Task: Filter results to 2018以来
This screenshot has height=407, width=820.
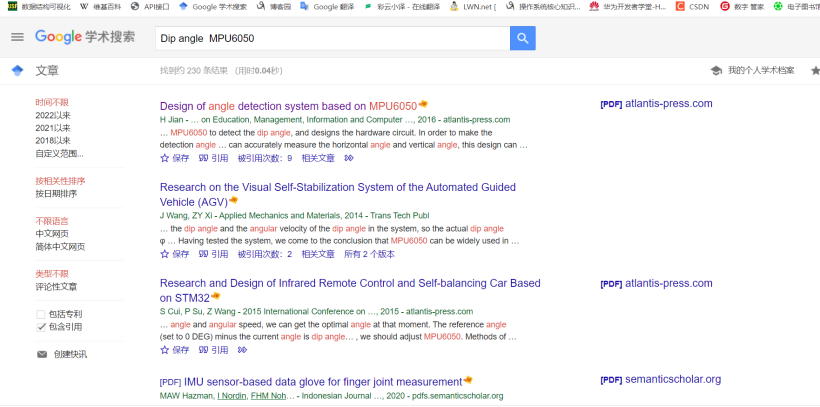Action: [x=53, y=141]
